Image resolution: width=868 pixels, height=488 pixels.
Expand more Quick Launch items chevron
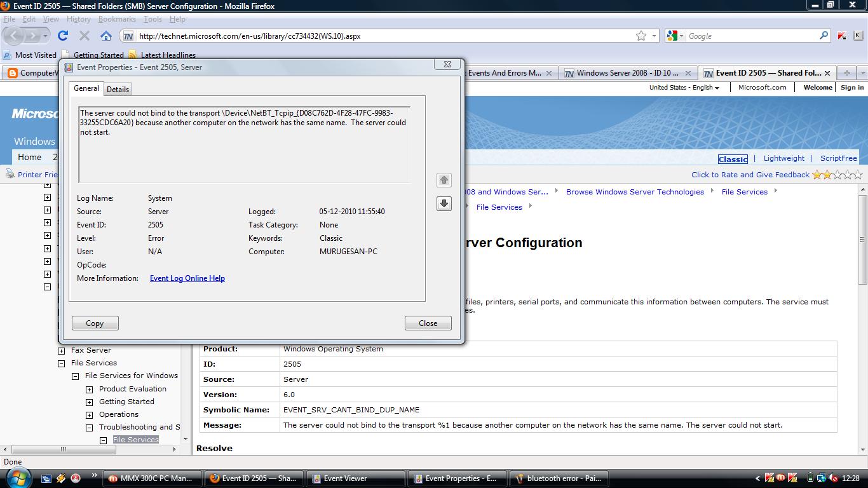tap(95, 475)
